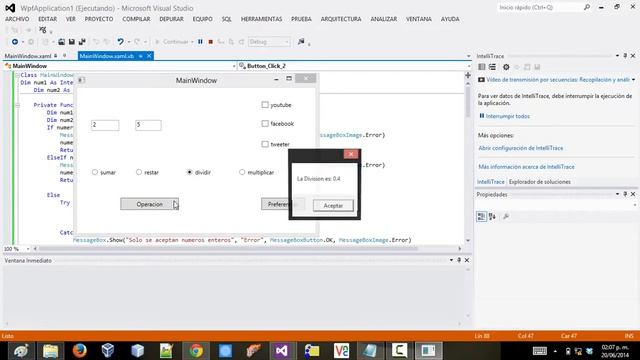This screenshot has height=360, width=640.
Task: Click the first number field containing 2
Action: click(105, 125)
